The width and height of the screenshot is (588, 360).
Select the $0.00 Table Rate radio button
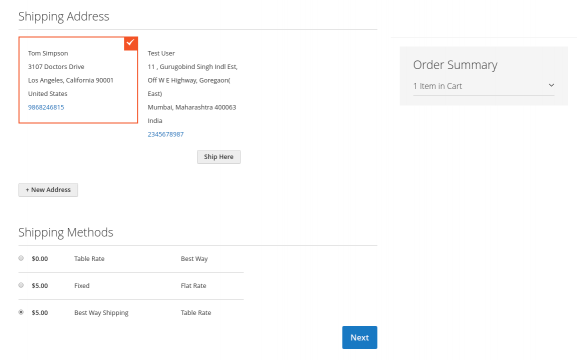click(x=21, y=258)
